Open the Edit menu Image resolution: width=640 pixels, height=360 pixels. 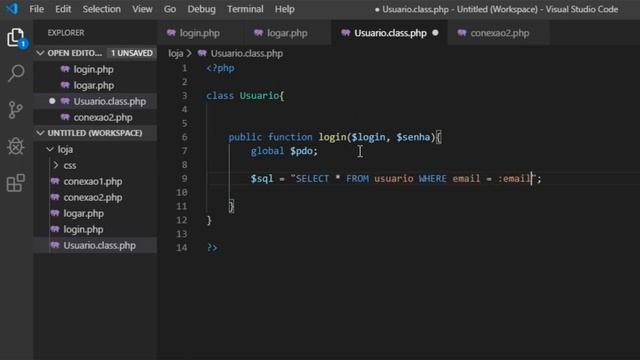tap(63, 9)
